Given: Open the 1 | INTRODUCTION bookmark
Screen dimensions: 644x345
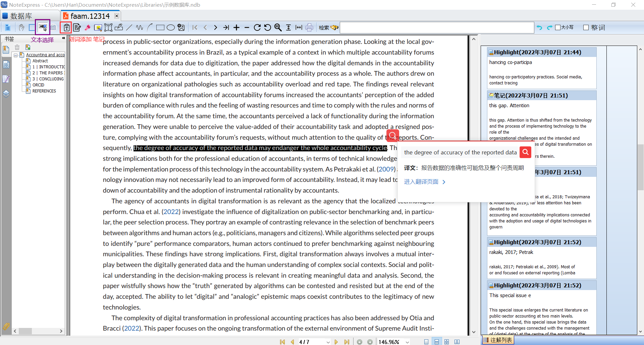Looking at the screenshot, I should click(49, 67).
